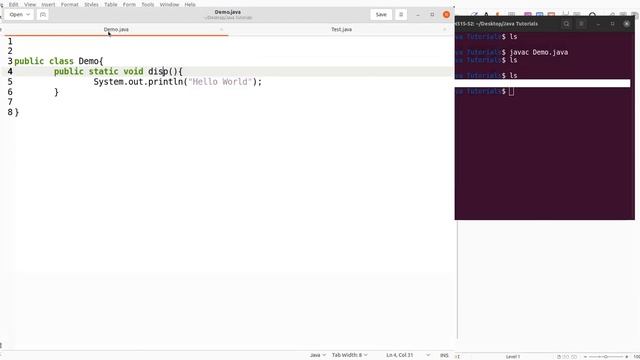The image size is (640, 360).
Task: Open the Tools menu
Action: tap(147, 4)
